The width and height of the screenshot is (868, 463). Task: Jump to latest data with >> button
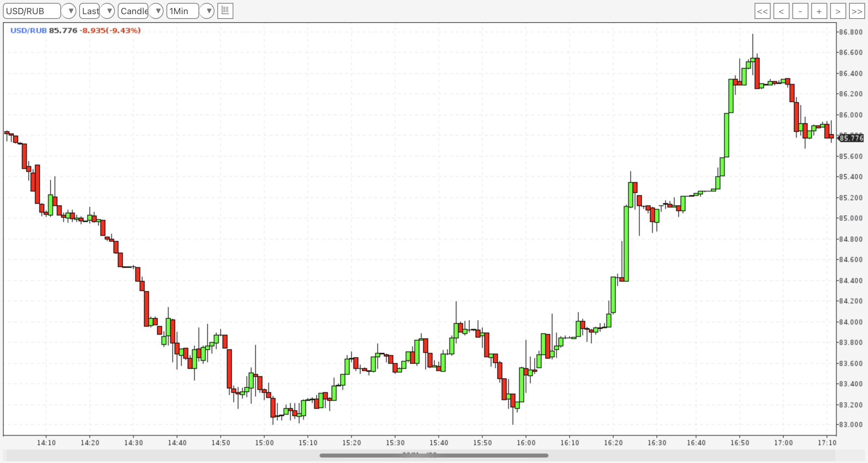[x=857, y=11]
